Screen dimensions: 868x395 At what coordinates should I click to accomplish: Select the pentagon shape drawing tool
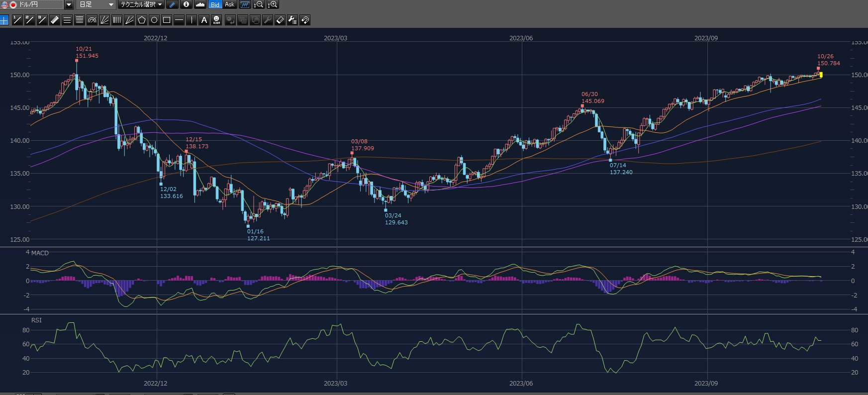[142, 20]
